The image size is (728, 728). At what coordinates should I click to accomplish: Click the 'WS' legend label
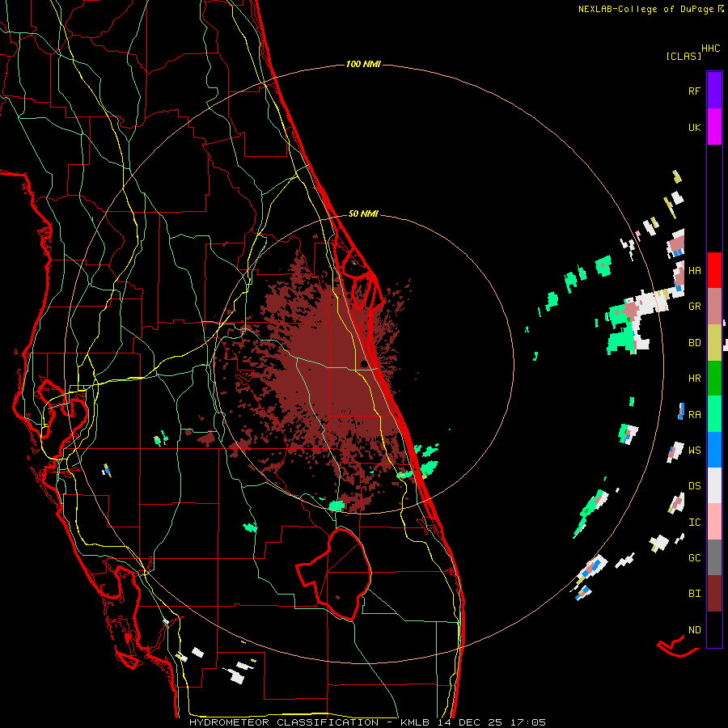(x=694, y=451)
